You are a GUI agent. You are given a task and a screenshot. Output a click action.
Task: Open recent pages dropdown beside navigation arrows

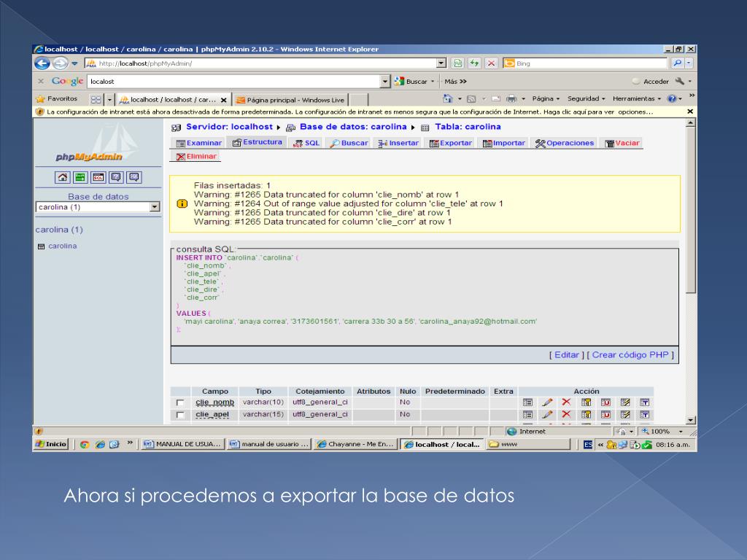pos(75,63)
